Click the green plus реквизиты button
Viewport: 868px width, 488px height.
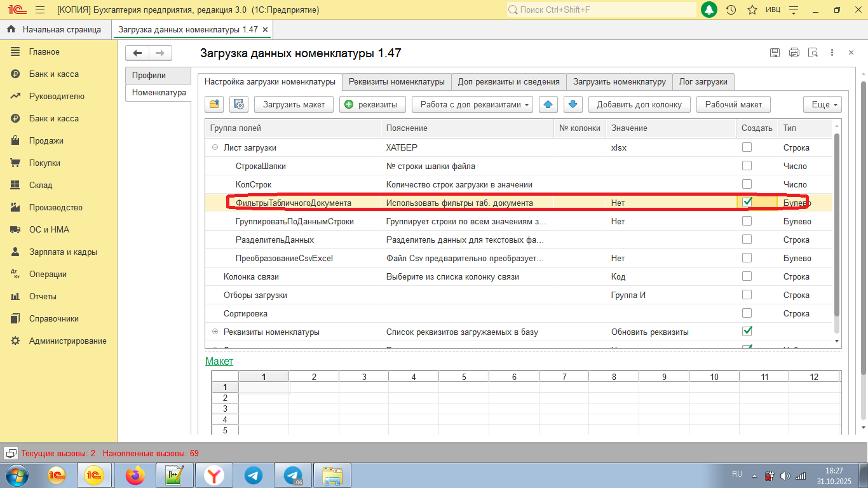point(373,104)
